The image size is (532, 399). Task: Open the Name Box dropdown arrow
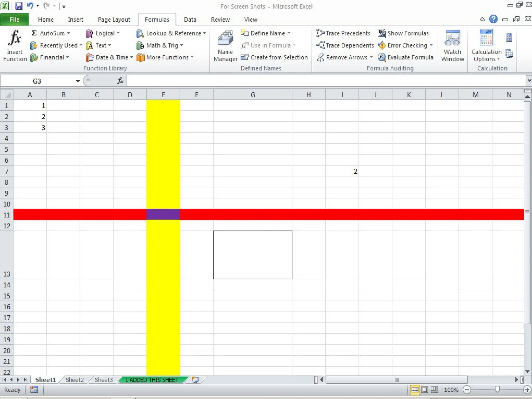(x=77, y=81)
